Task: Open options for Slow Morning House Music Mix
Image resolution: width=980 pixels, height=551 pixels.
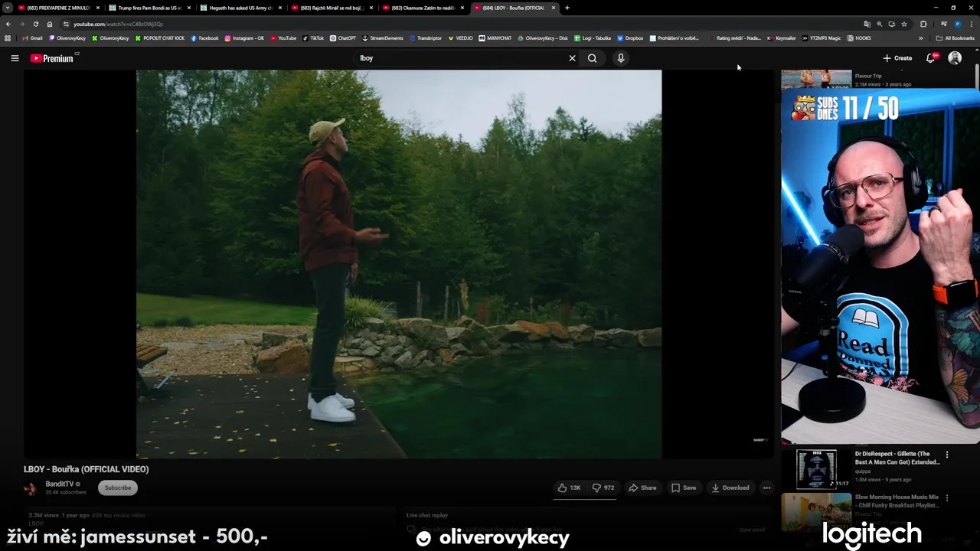Action: point(947,497)
